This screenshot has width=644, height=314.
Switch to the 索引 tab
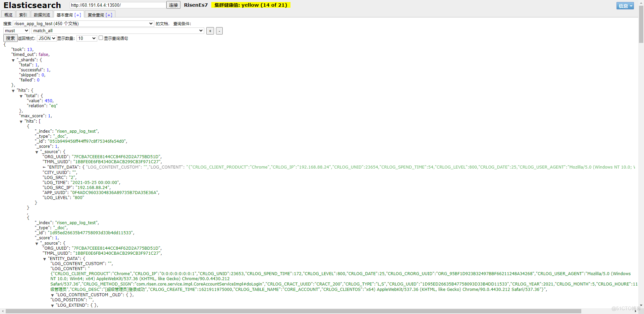coord(23,14)
